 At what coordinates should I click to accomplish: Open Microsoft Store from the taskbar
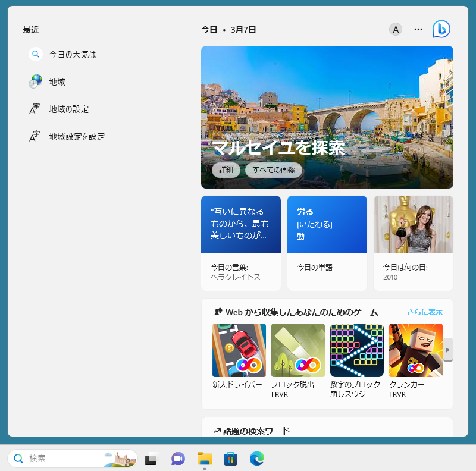point(230,459)
